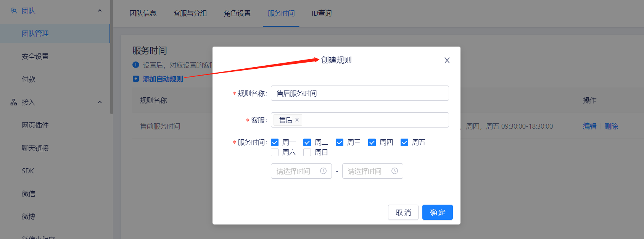This screenshot has width=644, height=239.
Task: Click 删除 for 售前服务时间 rule
Action: tap(611, 126)
